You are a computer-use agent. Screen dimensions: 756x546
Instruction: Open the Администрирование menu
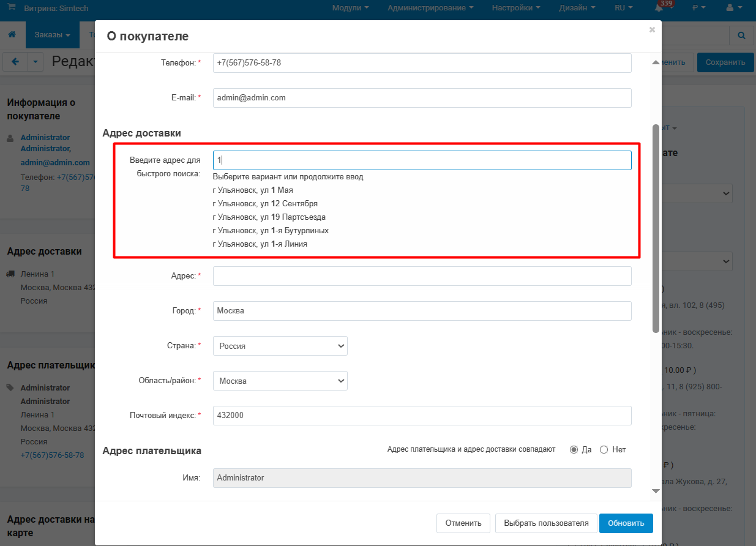(x=430, y=8)
